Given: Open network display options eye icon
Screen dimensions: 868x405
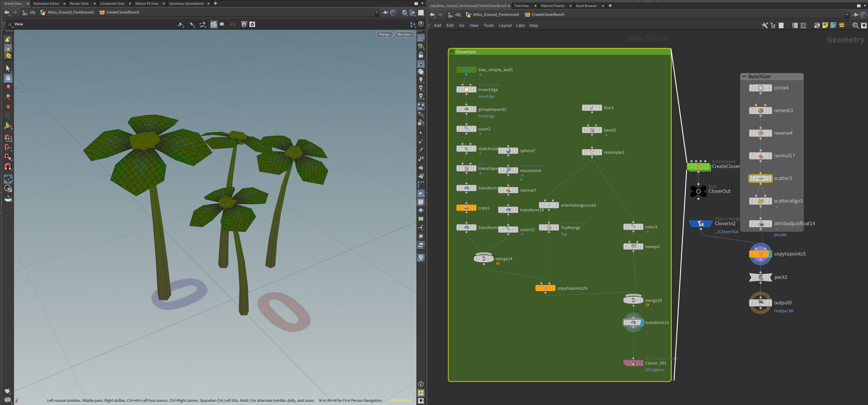Looking at the screenshot, I should (x=864, y=25).
